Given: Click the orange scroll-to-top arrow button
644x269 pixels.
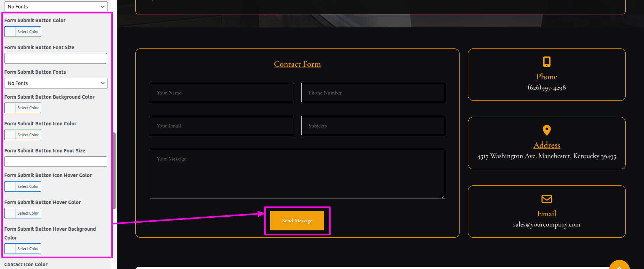Looking at the screenshot, I should [x=619, y=265].
